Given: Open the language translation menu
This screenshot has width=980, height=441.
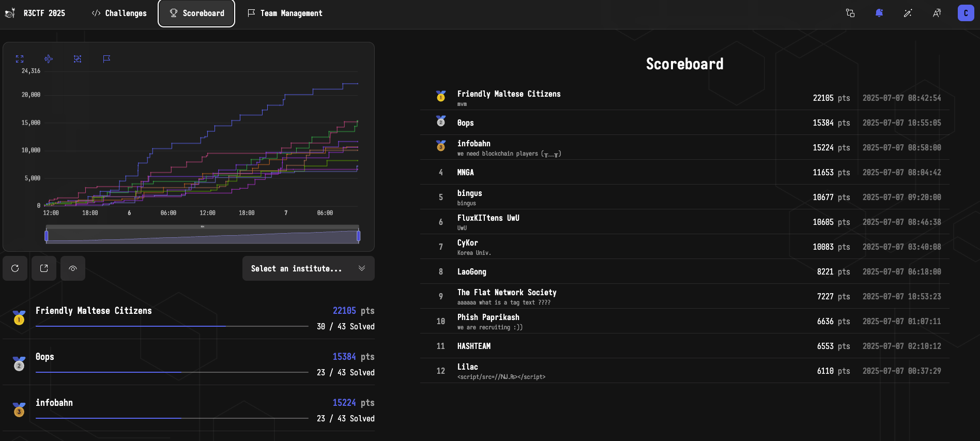Looking at the screenshot, I should coord(937,13).
